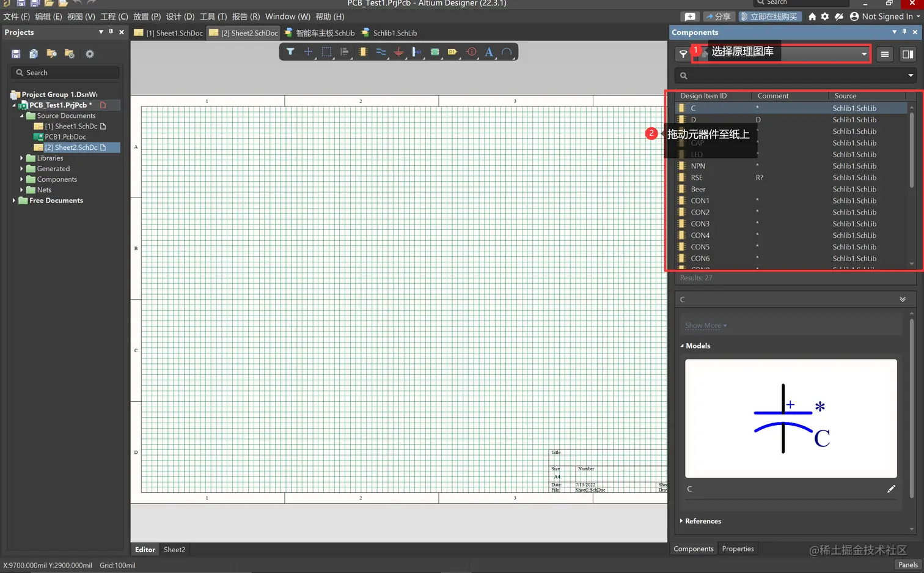Select PCB1.PcbDoc in the project tree

65,137
